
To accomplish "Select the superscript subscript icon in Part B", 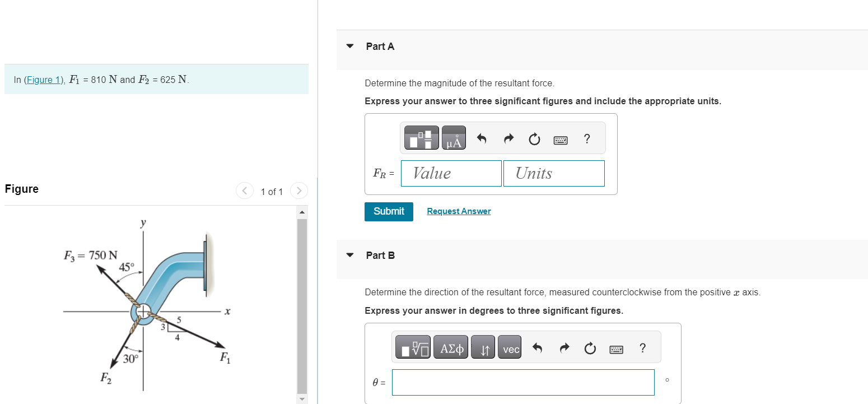I will 483,347.
